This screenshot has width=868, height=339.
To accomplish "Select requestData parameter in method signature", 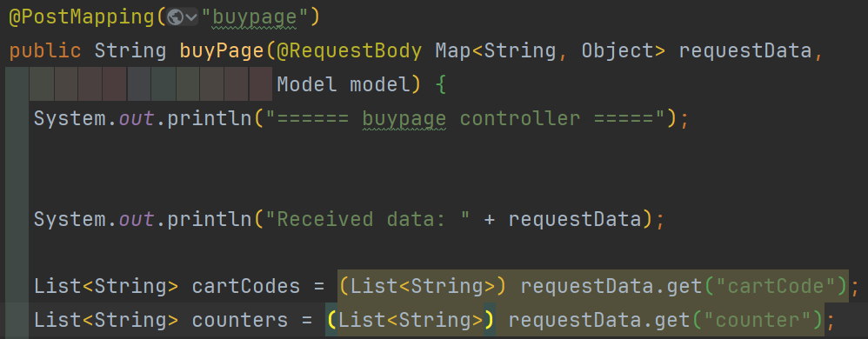I will click(x=744, y=51).
